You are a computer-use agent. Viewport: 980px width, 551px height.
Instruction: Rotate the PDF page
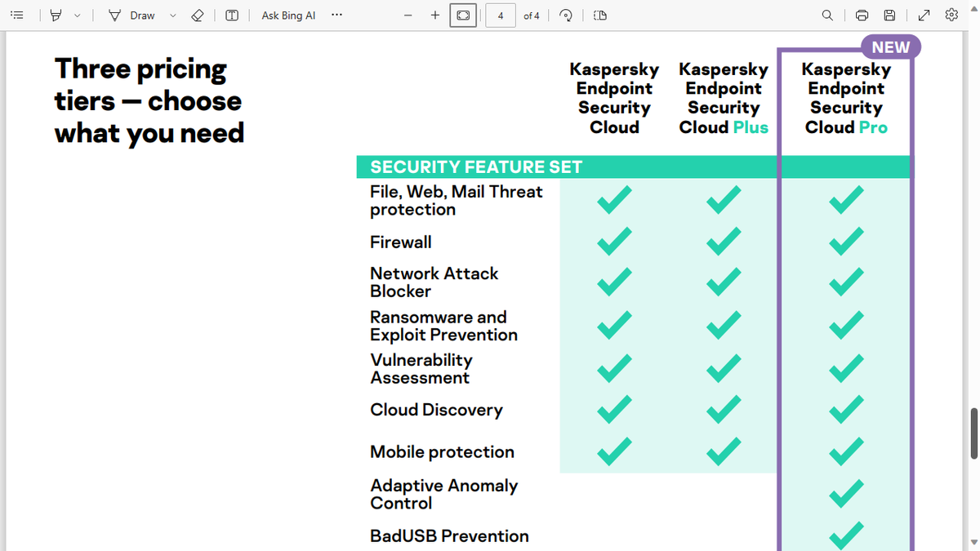click(566, 15)
